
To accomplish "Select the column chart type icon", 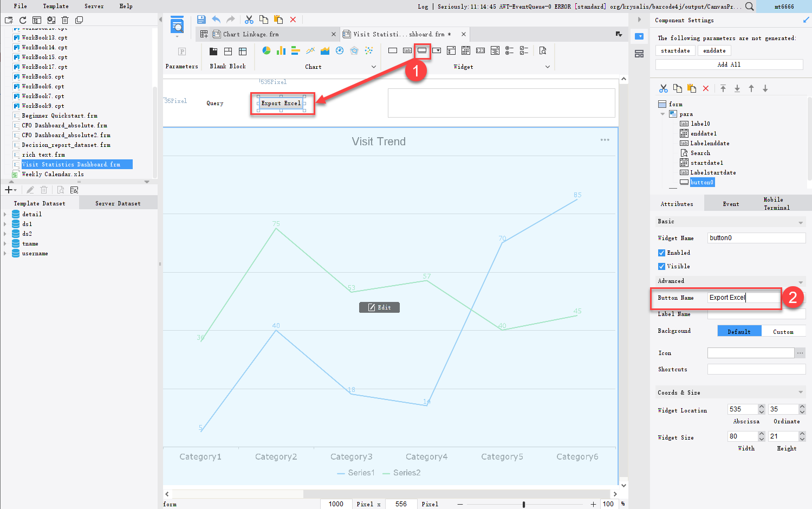I will 281,50.
